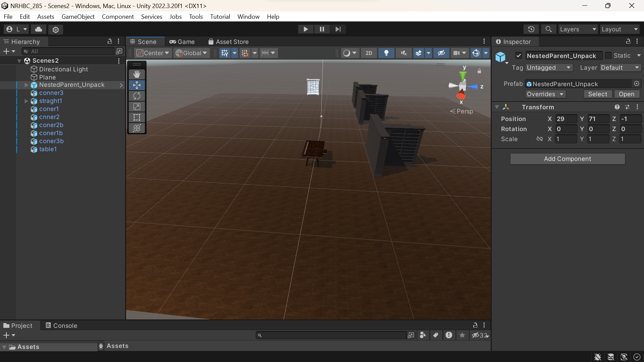Image resolution: width=644 pixels, height=362 pixels.
Task: Open the Project create plus button
Action: coord(9,335)
